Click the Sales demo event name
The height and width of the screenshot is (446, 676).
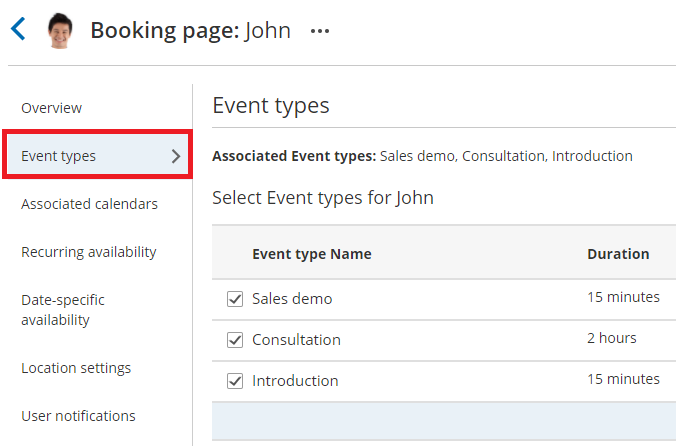[292, 299]
